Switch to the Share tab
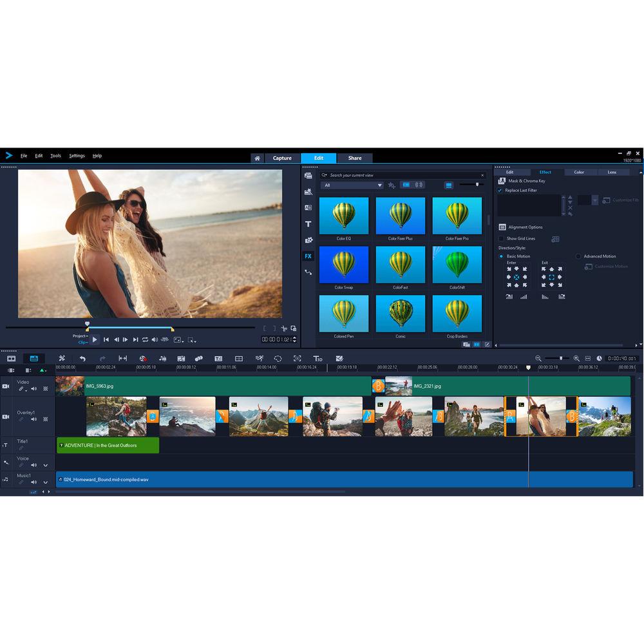 tap(355, 158)
